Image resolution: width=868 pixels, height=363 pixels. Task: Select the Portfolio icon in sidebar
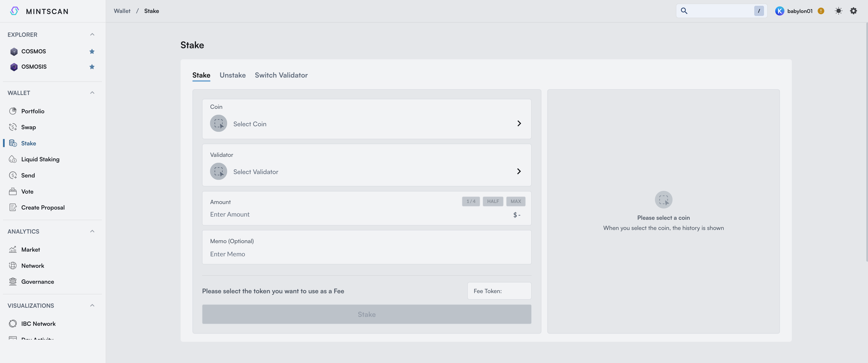[13, 111]
